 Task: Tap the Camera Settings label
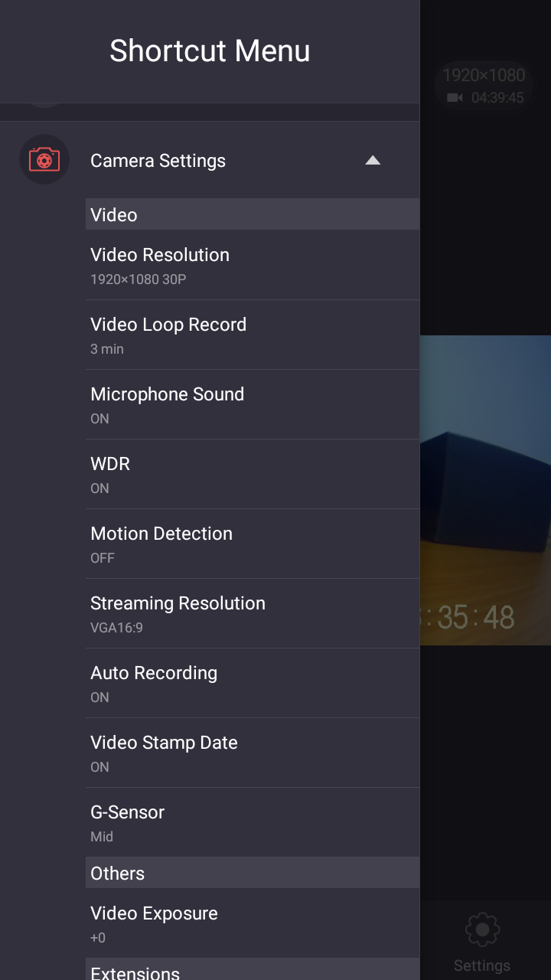click(x=158, y=161)
